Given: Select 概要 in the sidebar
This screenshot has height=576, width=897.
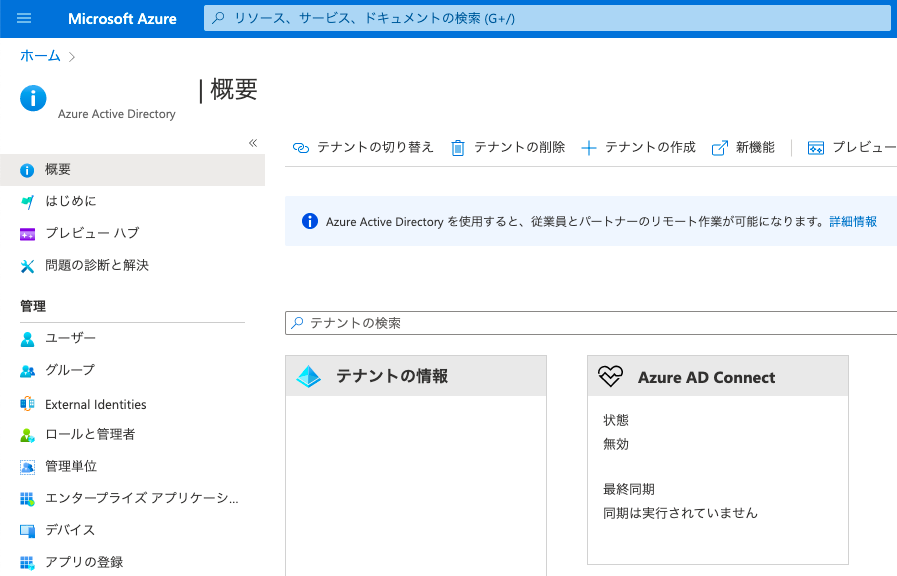Looking at the screenshot, I should click(x=132, y=170).
